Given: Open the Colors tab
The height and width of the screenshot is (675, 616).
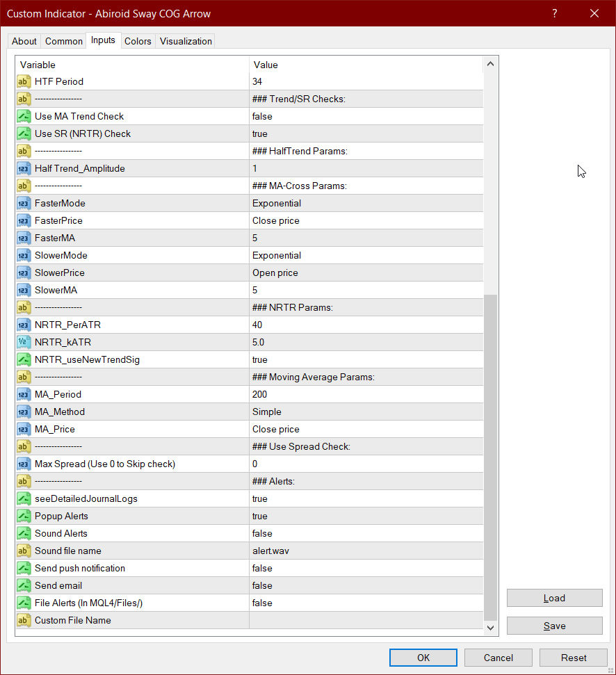Looking at the screenshot, I should click(138, 41).
